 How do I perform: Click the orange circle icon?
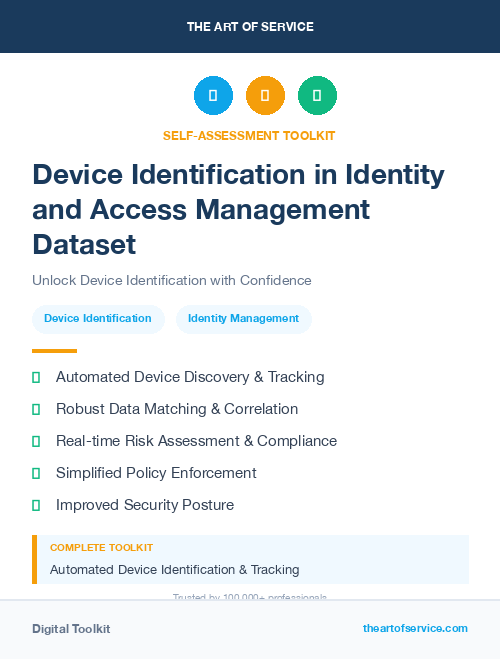(x=265, y=95)
